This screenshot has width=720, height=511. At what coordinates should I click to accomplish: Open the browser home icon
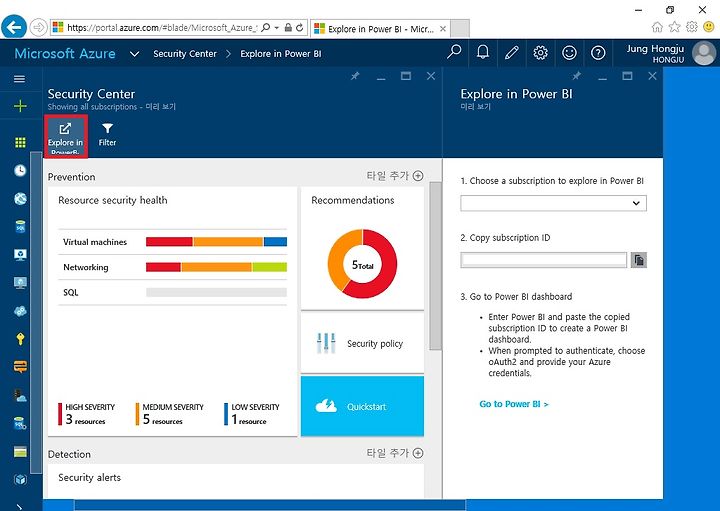(x=657, y=27)
